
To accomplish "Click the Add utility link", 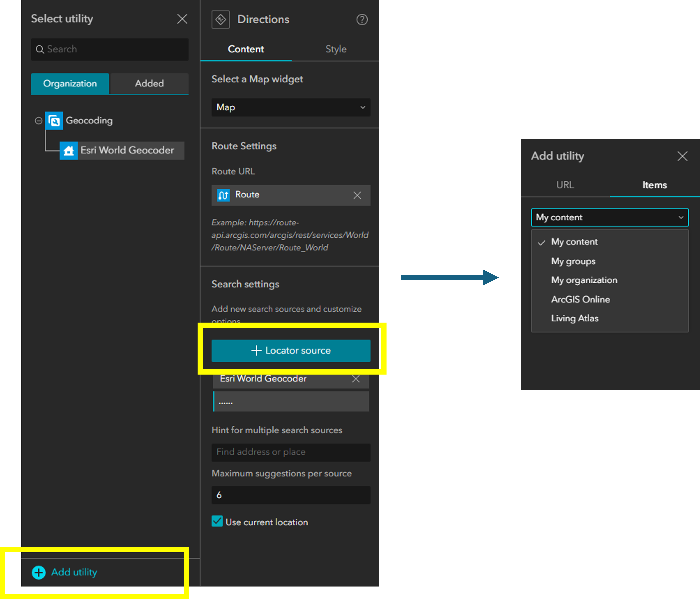I will point(74,572).
